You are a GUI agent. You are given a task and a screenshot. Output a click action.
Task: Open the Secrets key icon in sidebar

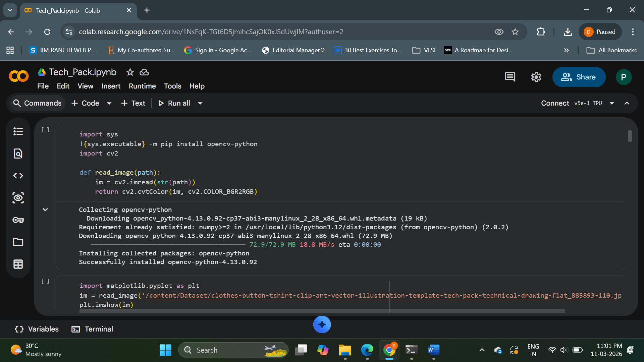pos(18,220)
